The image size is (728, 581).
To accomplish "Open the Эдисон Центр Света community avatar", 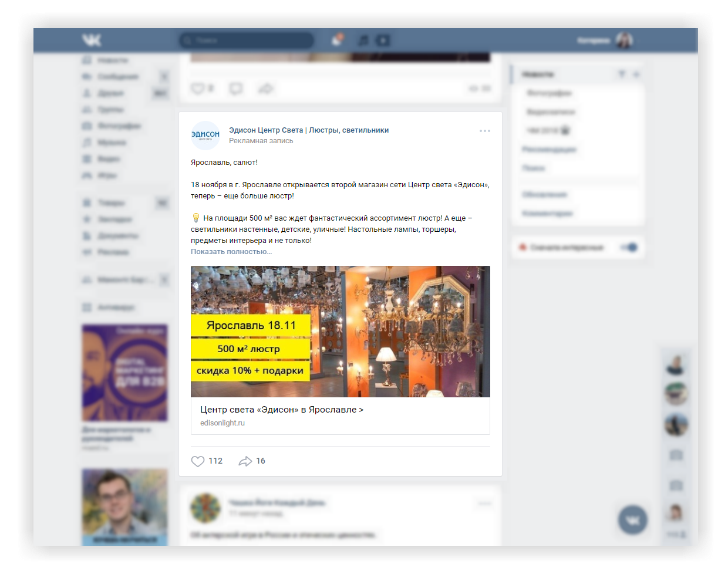I will pos(205,136).
